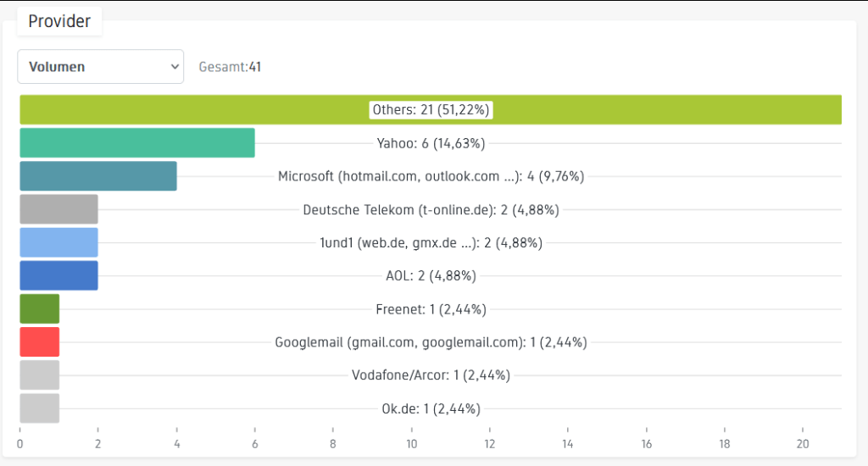868x466 pixels.
Task: Click the Provider panel title
Action: [x=59, y=21]
